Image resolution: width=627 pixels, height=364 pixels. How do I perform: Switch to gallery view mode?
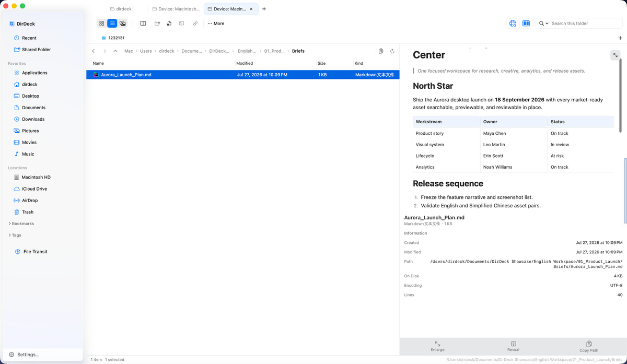tap(122, 24)
